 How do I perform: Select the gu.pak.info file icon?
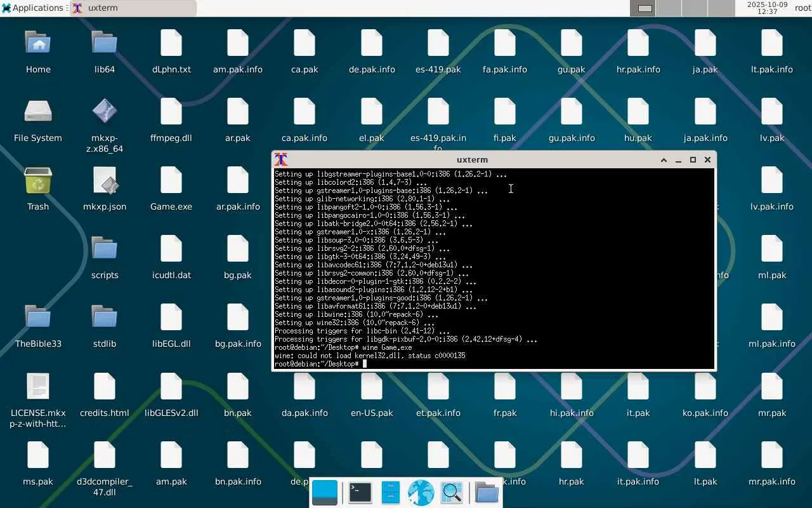pos(572,112)
